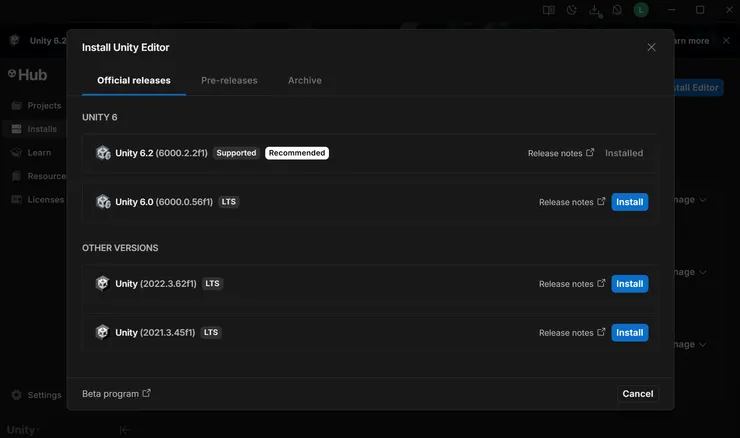The height and width of the screenshot is (438, 740).
Task: Click the Licenses icon in sidebar
Action: 17,200
